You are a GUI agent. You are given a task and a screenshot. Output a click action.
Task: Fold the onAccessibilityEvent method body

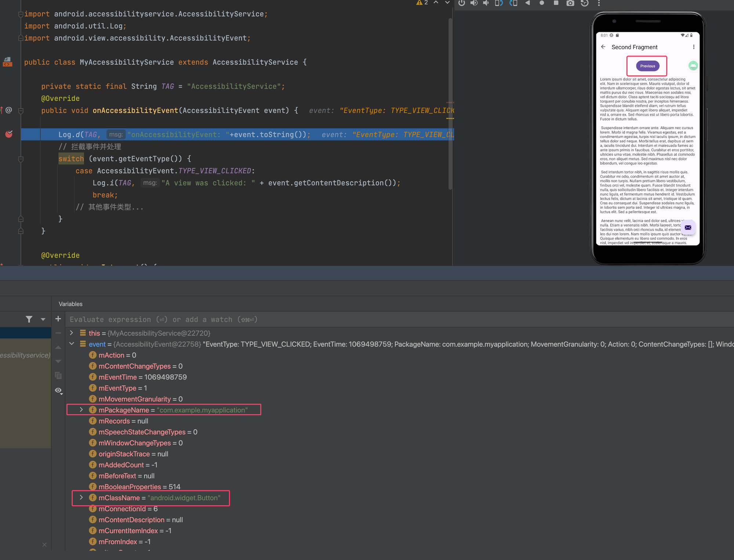(21, 110)
